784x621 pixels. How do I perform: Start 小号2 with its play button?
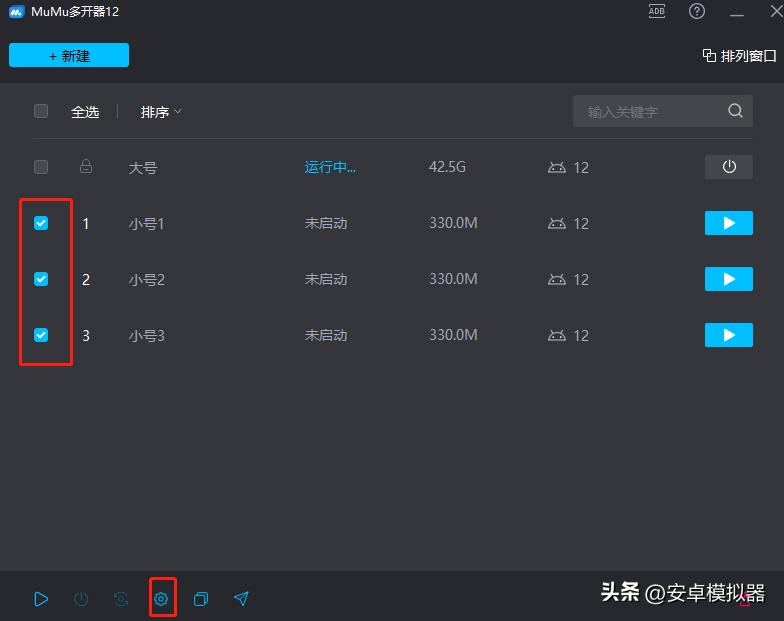click(x=728, y=279)
